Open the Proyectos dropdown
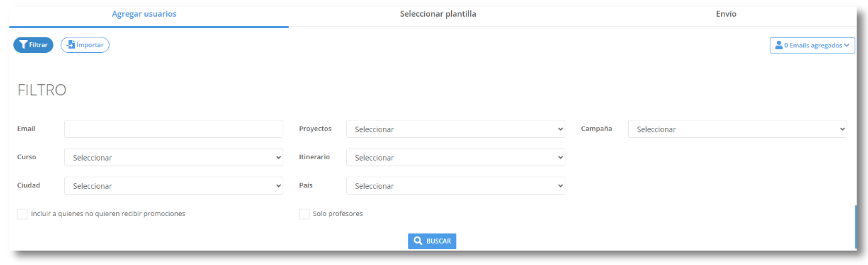This screenshot has width=868, height=265. click(456, 129)
